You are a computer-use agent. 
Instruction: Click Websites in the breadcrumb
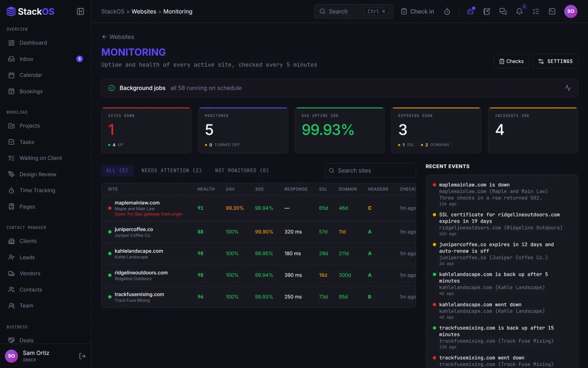pos(144,11)
